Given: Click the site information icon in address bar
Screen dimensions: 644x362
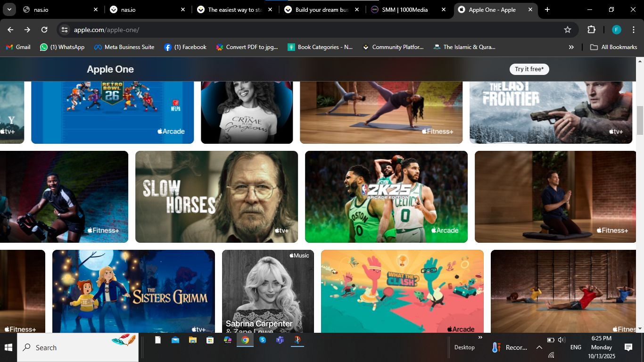Looking at the screenshot, I should [x=65, y=30].
